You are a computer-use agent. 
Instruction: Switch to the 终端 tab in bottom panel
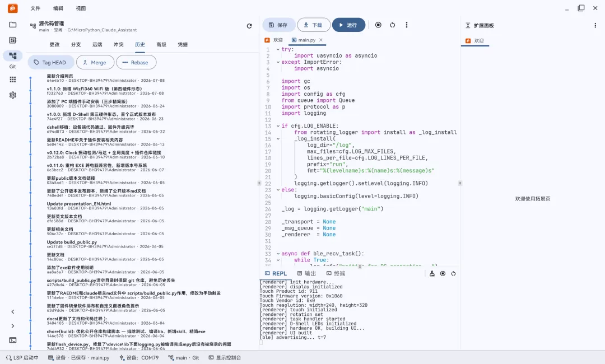click(336, 273)
